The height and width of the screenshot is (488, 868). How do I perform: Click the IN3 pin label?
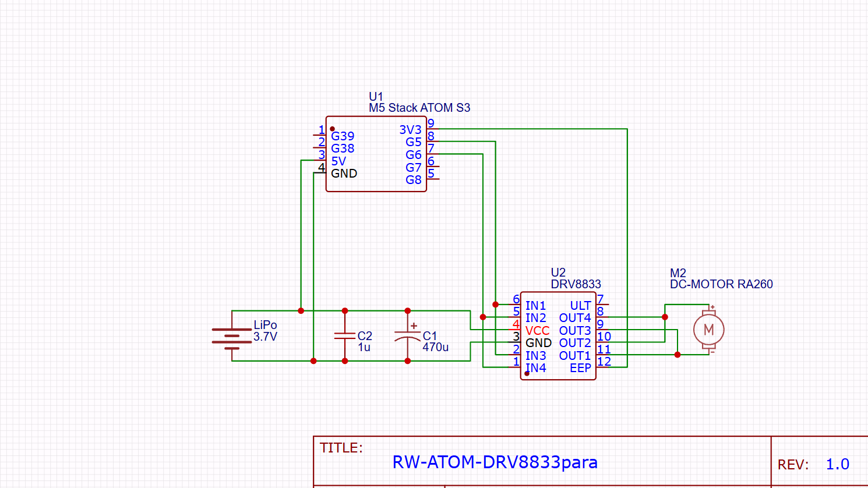(535, 356)
